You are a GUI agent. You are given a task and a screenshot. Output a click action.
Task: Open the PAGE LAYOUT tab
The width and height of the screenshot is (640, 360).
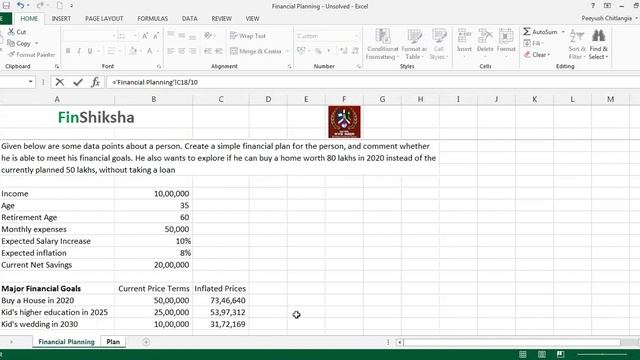coord(104,18)
